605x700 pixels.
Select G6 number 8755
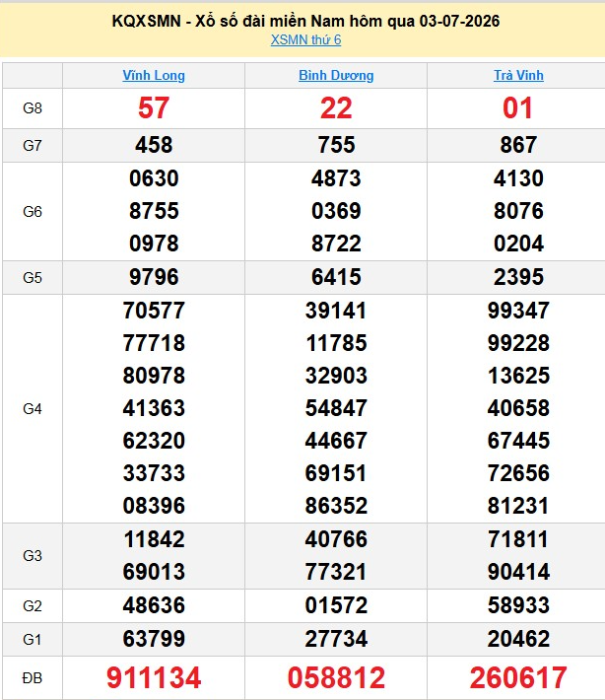coord(154,211)
